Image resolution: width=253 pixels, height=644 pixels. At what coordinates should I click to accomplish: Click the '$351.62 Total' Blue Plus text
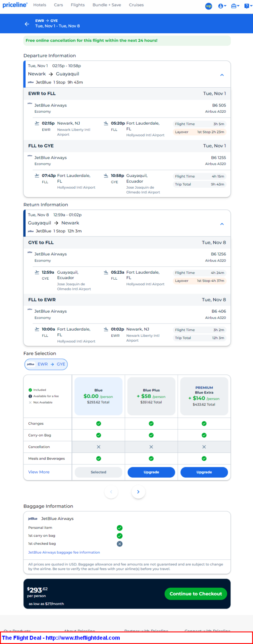tap(151, 402)
